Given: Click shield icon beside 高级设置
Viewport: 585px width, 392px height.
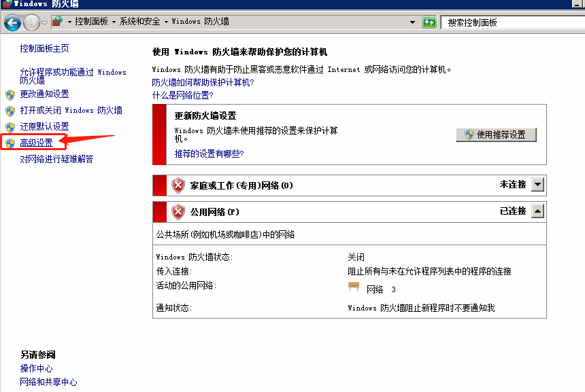Looking at the screenshot, I should click(x=10, y=143).
